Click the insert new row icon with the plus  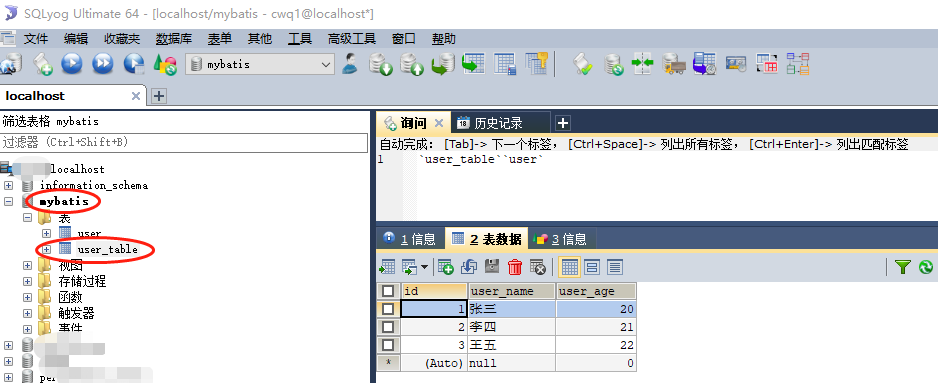tap(446, 267)
